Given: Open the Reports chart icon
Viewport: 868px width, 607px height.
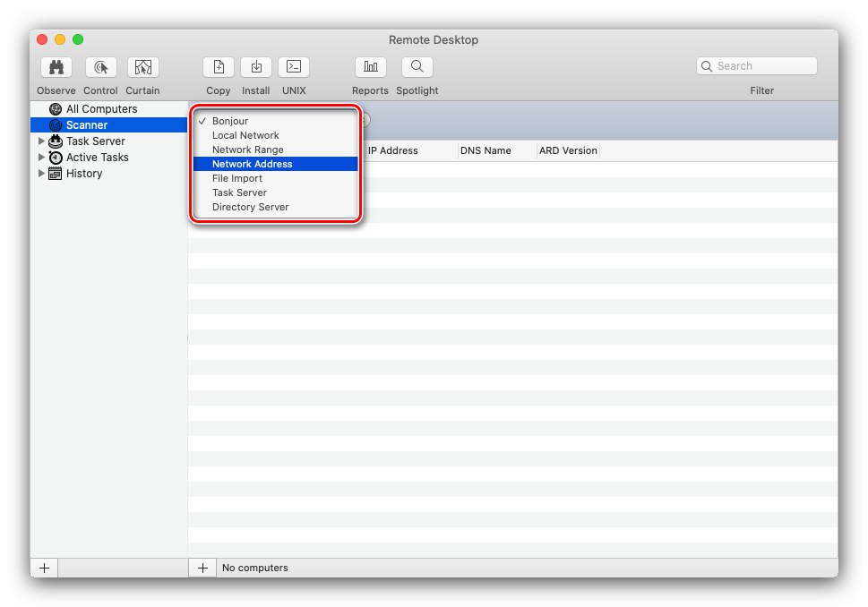Looking at the screenshot, I should click(x=370, y=67).
